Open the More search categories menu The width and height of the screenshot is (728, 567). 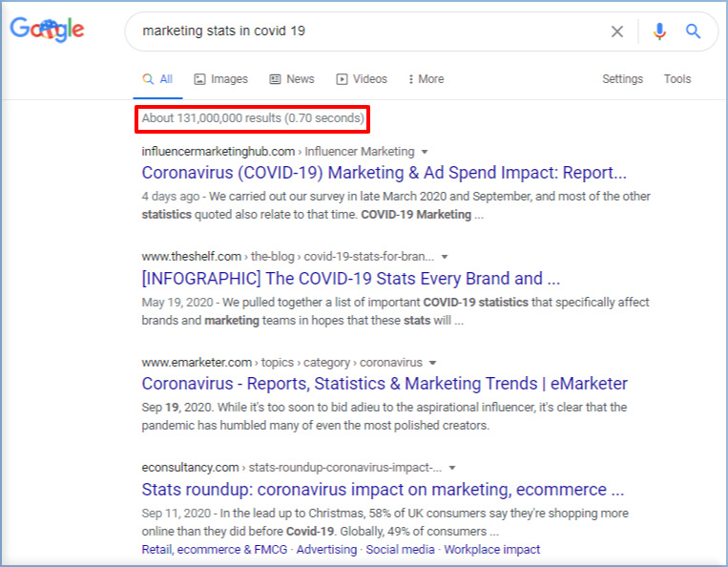pyautogui.click(x=426, y=79)
